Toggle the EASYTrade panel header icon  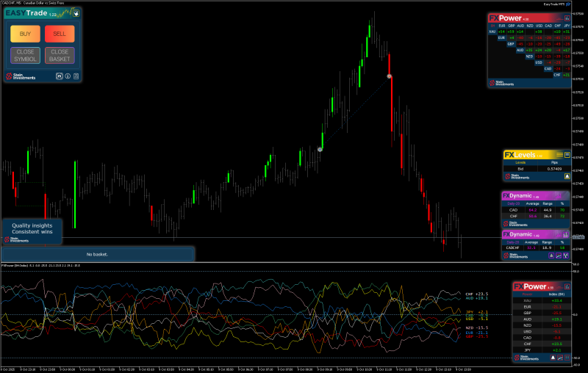pos(76,13)
